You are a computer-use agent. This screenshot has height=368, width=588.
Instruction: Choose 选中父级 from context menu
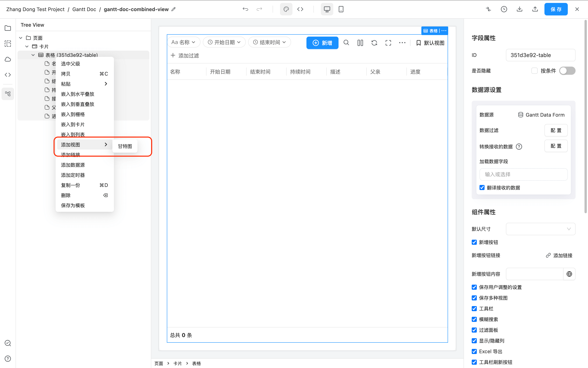pos(85,64)
